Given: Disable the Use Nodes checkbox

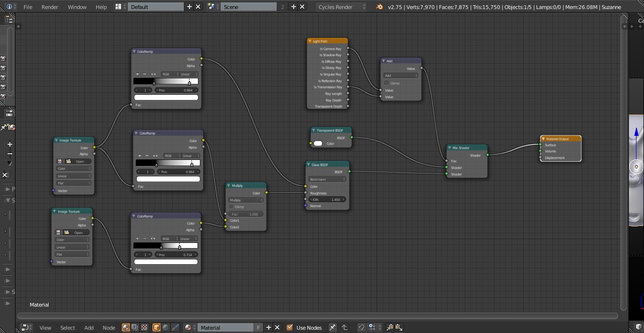Looking at the screenshot, I should coord(290,327).
